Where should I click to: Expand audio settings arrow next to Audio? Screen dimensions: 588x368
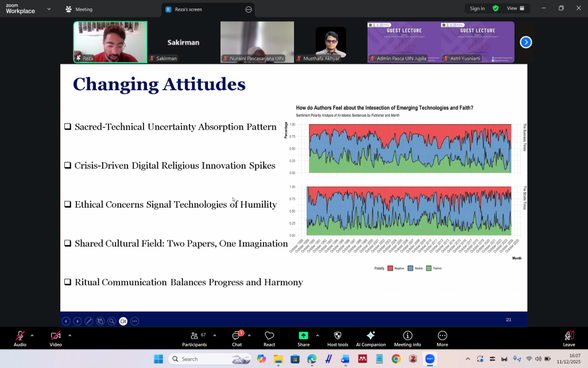[x=32, y=335]
